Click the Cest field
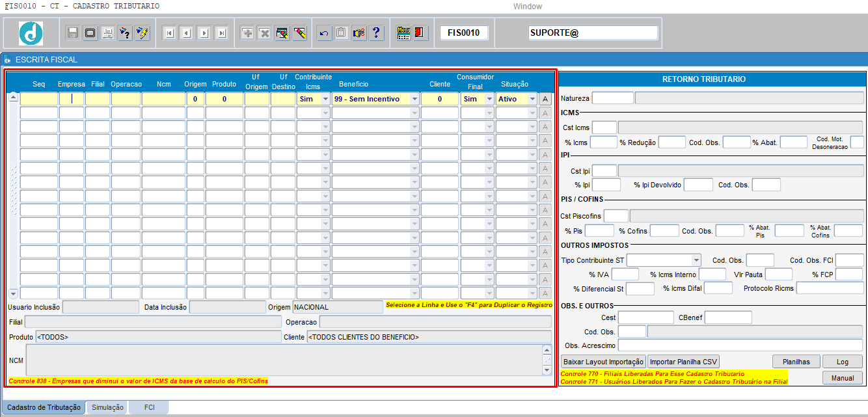Viewport: 868px width, 417px height. coord(646,317)
